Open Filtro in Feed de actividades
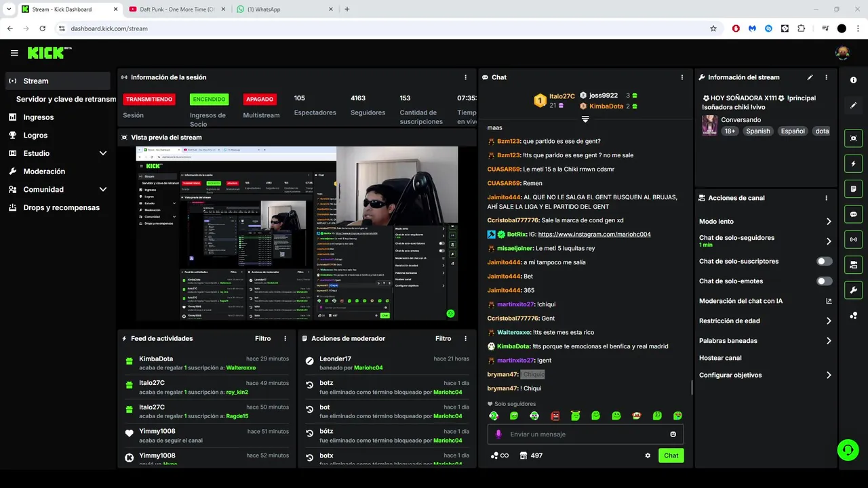The width and height of the screenshot is (868, 488). (263, 338)
